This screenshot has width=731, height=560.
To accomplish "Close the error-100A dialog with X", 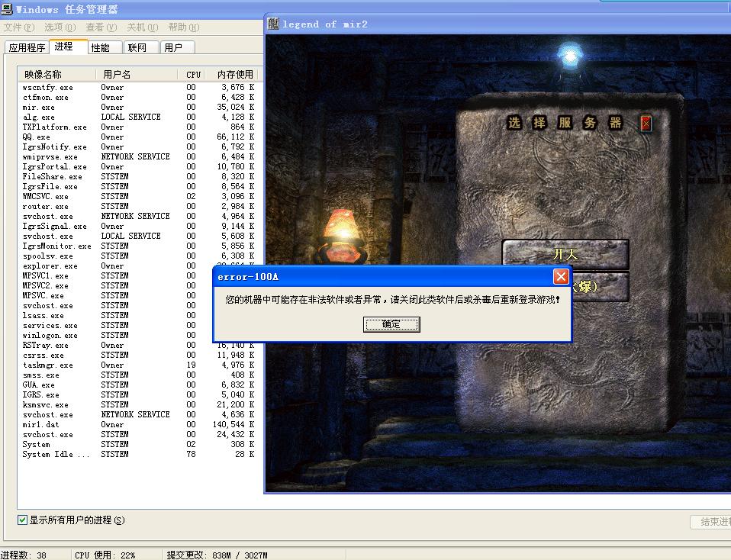I will click(x=561, y=276).
